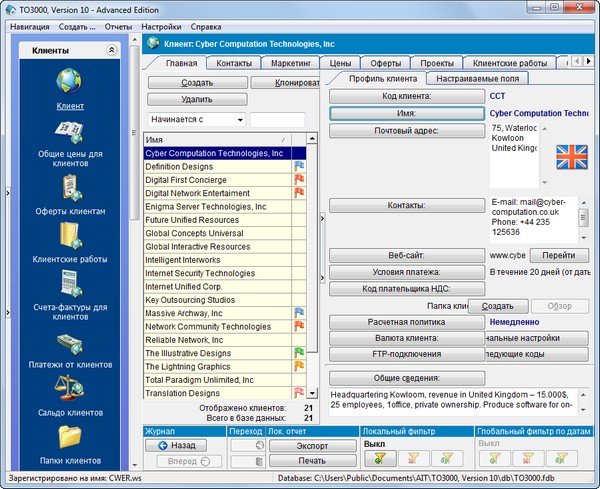600x489 pixels.
Task: Open Сальдо клиентов scales icon
Action: click(x=69, y=388)
